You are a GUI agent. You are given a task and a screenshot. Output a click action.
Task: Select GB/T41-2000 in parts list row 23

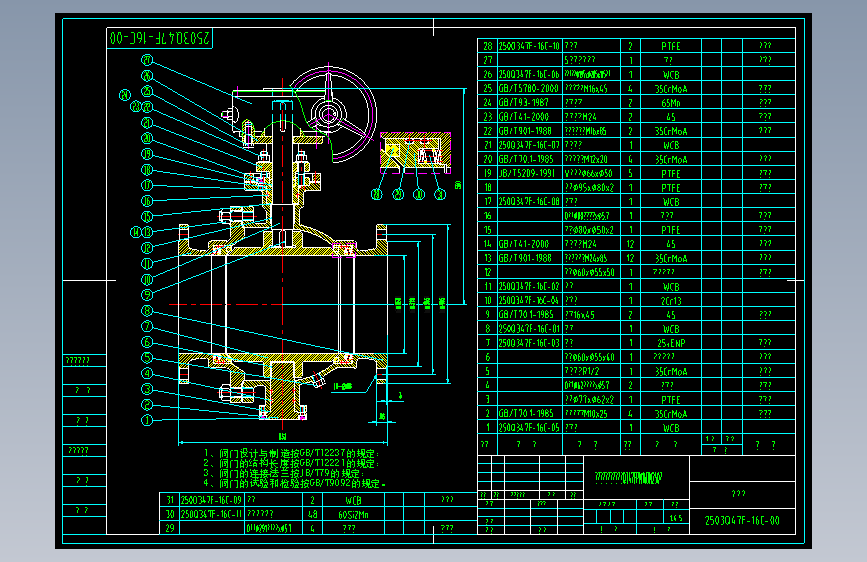[530, 117]
